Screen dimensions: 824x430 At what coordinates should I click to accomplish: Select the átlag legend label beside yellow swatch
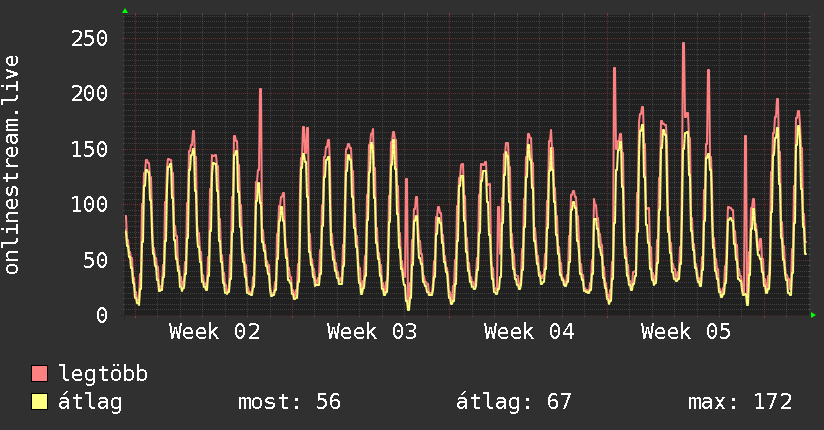click(x=91, y=402)
